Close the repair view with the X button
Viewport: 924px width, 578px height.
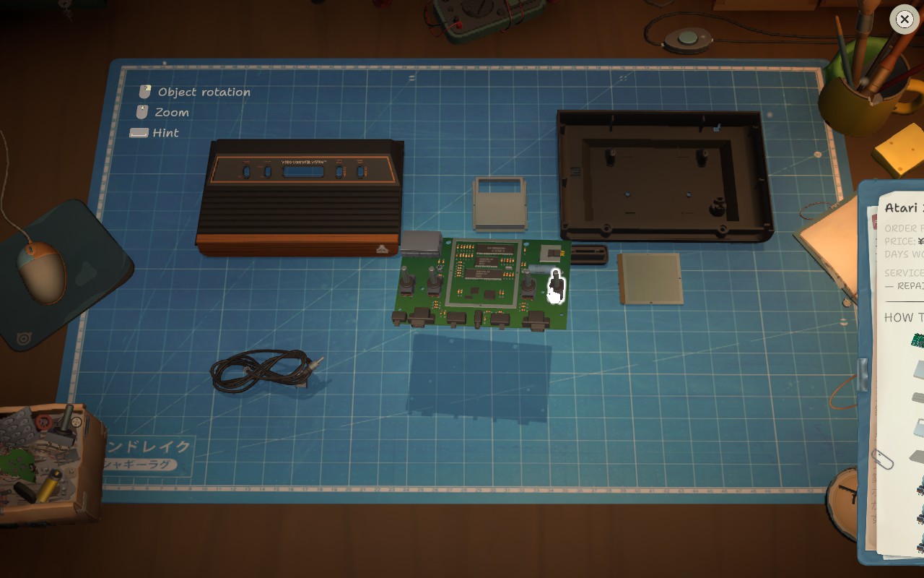[x=905, y=20]
